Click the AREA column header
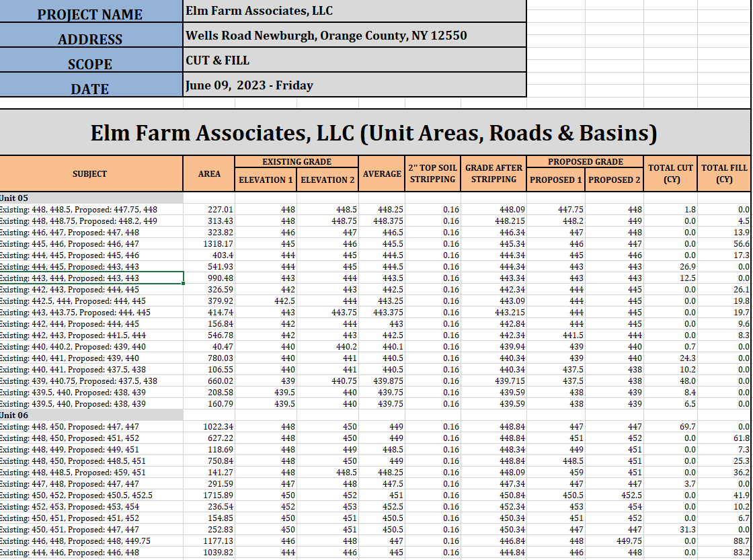The height and width of the screenshot is (560, 753). pos(209,173)
